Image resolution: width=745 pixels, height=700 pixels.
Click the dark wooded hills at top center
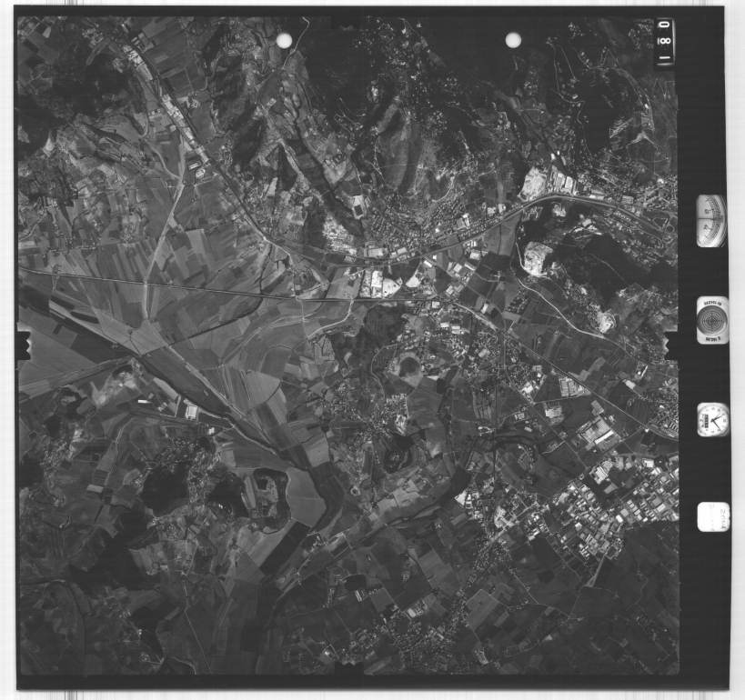(382, 109)
